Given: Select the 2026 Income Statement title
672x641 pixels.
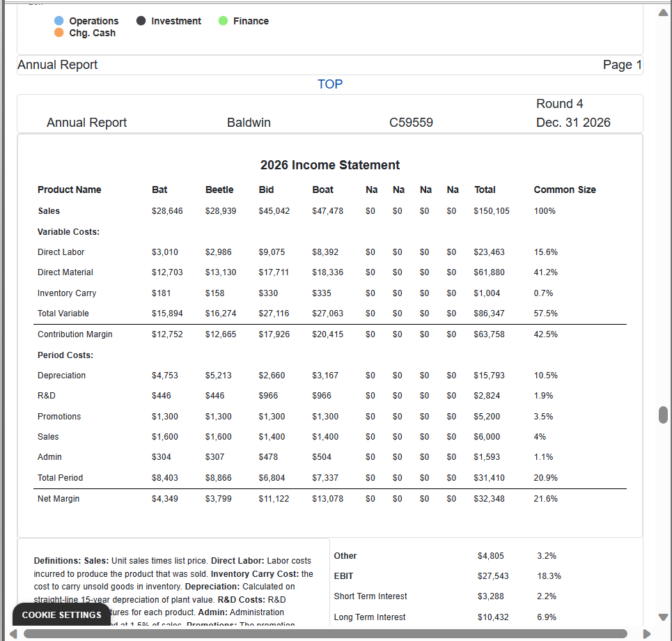Looking at the screenshot, I should coord(329,165).
